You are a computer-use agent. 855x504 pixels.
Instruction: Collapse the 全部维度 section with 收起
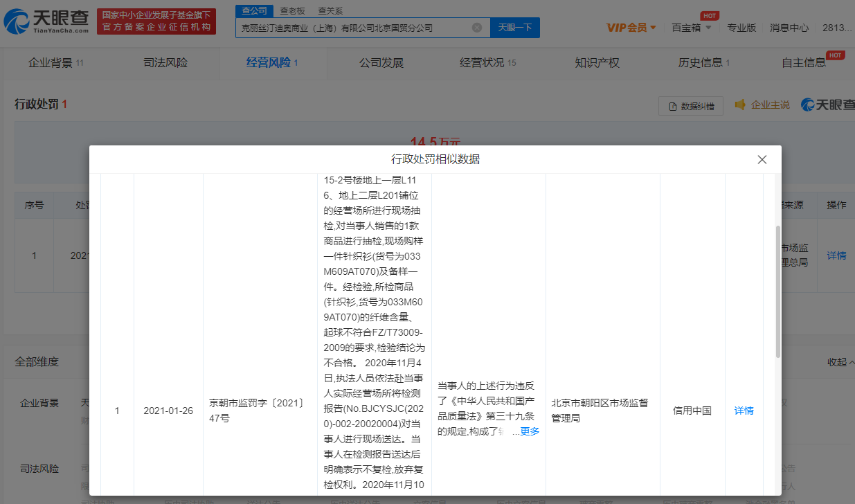[840, 362]
